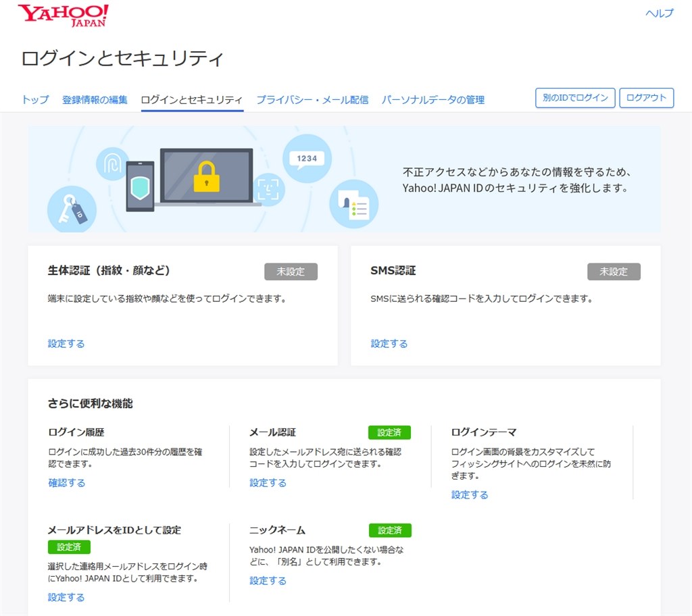This screenshot has width=692, height=616.
Task: Open login history via 確認する link
Action: pyautogui.click(x=66, y=482)
